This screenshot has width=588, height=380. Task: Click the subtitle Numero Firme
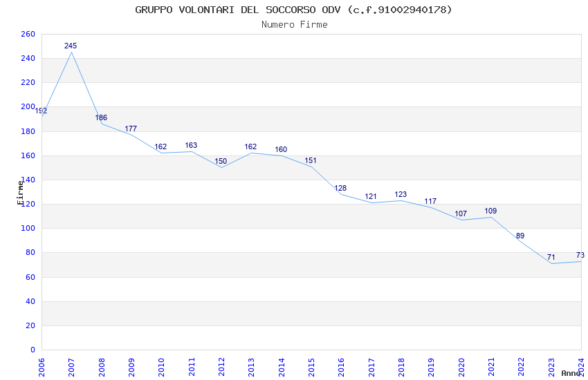pos(295,25)
